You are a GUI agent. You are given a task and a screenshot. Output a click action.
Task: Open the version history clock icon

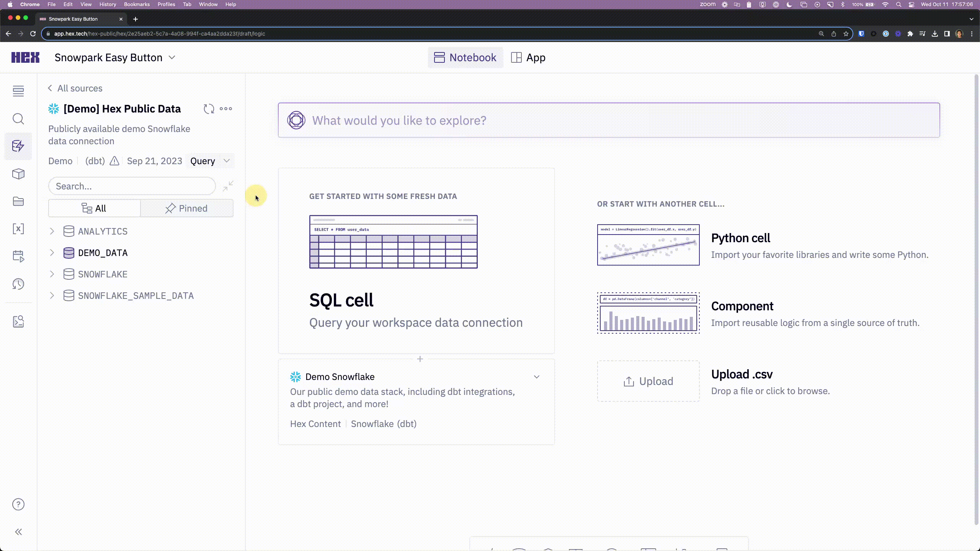point(18,284)
